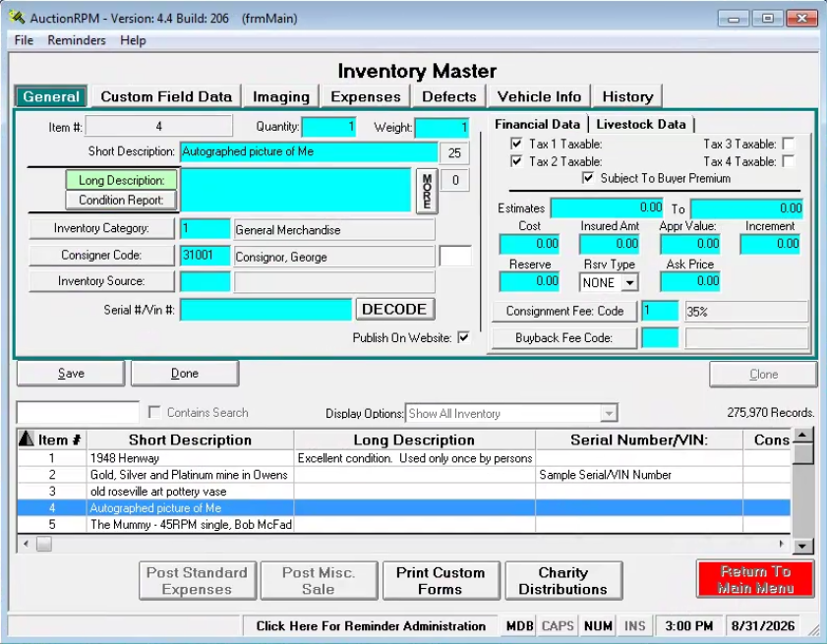Click the Serial #/Vin # input field
The image size is (827, 644).
coord(266,310)
